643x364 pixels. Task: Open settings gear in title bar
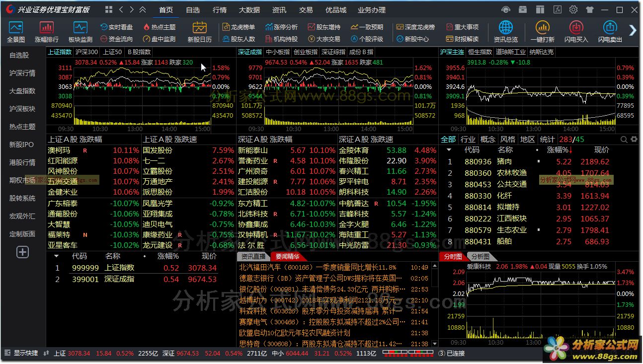point(573,9)
